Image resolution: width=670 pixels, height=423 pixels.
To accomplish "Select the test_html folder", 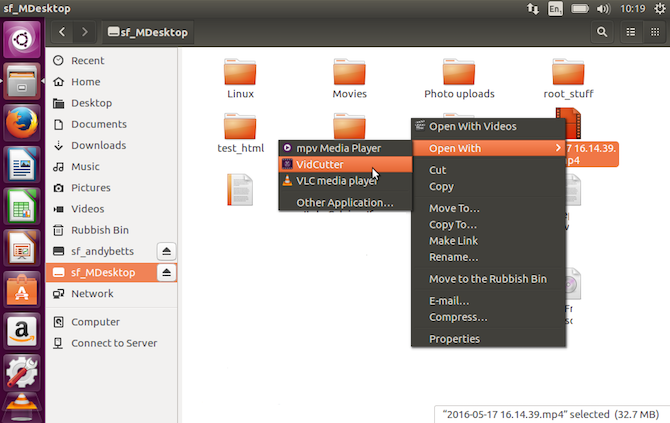I will [240, 133].
